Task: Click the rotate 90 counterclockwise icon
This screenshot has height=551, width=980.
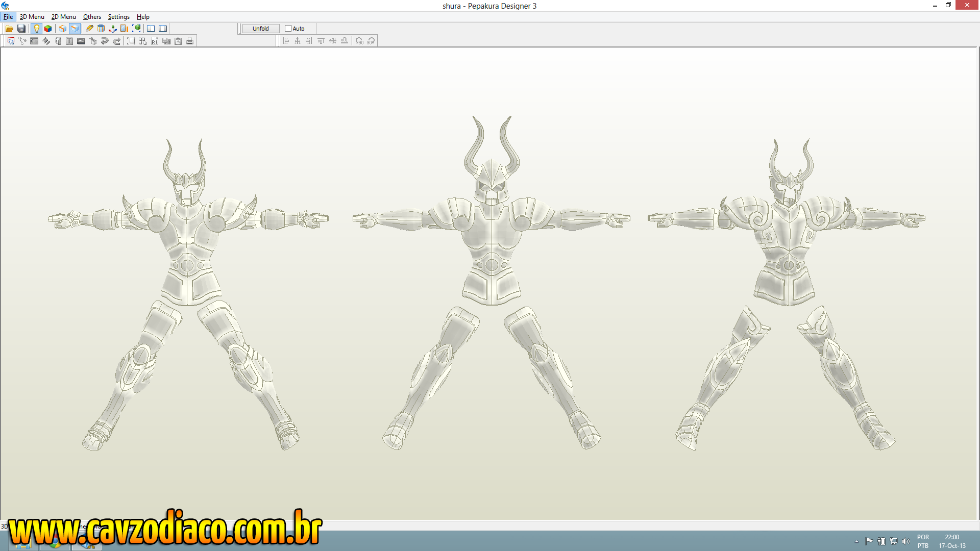Action: tap(359, 41)
